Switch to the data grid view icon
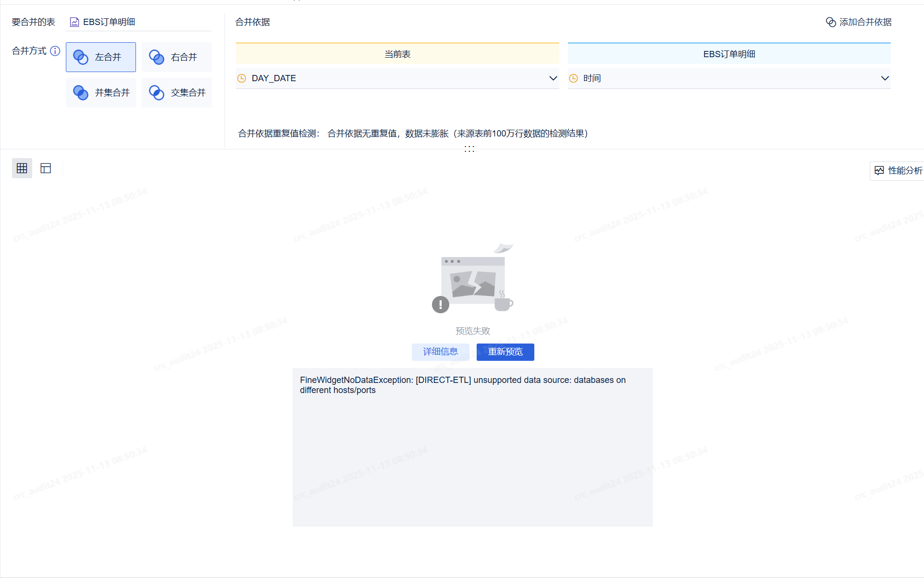The image size is (924, 578). click(x=22, y=168)
